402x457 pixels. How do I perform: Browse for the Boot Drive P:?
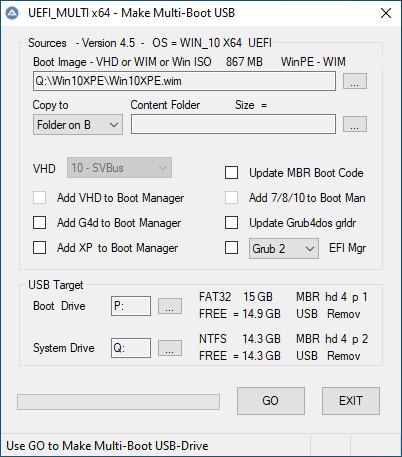(x=170, y=306)
